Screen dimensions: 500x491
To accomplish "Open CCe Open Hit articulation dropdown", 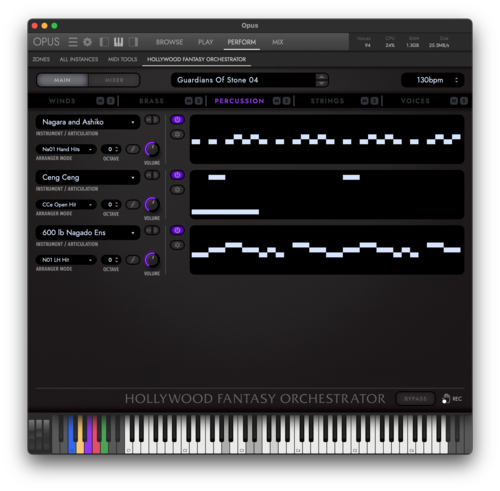I will click(x=66, y=204).
